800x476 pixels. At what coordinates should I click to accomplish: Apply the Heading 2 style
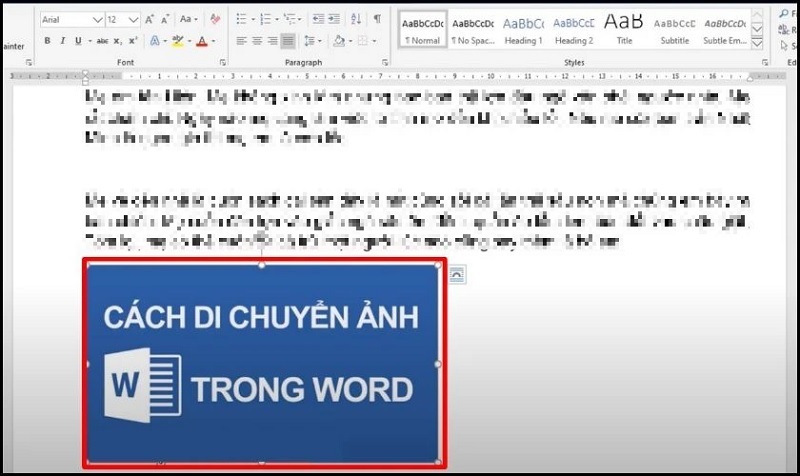click(x=574, y=31)
